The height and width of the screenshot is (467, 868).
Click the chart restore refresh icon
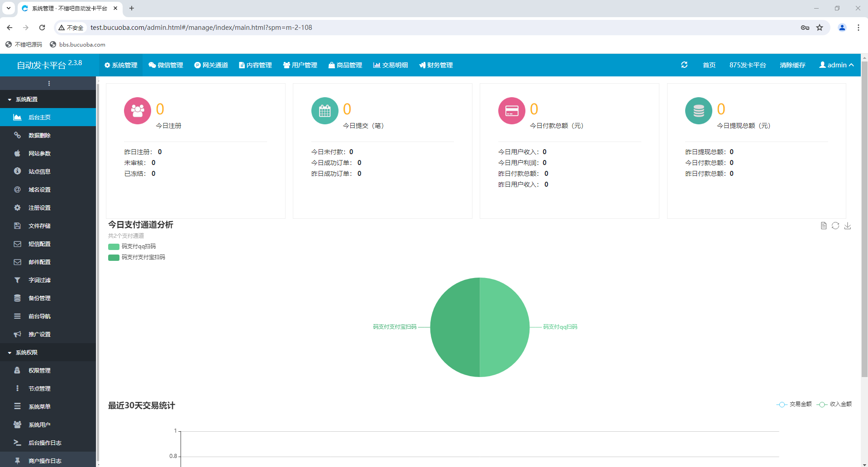pos(835,226)
